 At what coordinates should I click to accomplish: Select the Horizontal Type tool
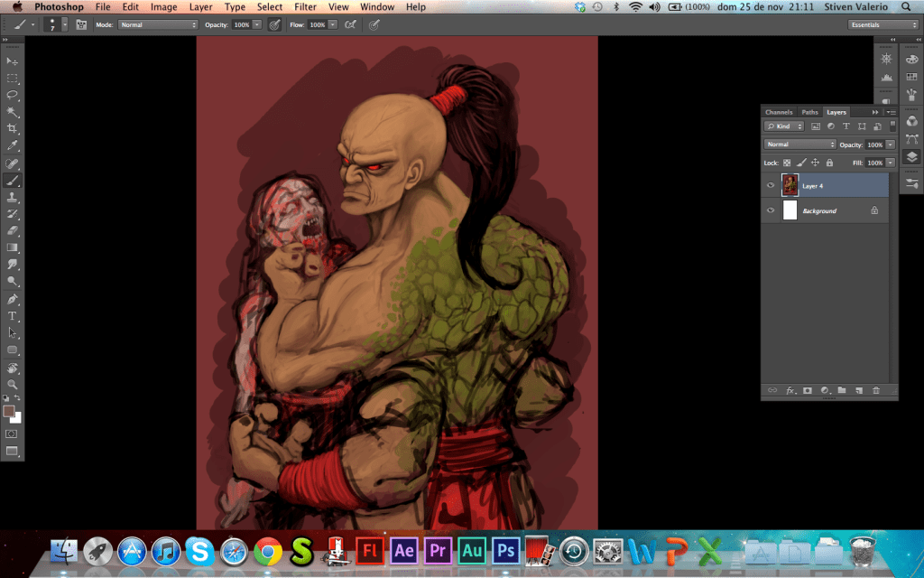[13, 316]
